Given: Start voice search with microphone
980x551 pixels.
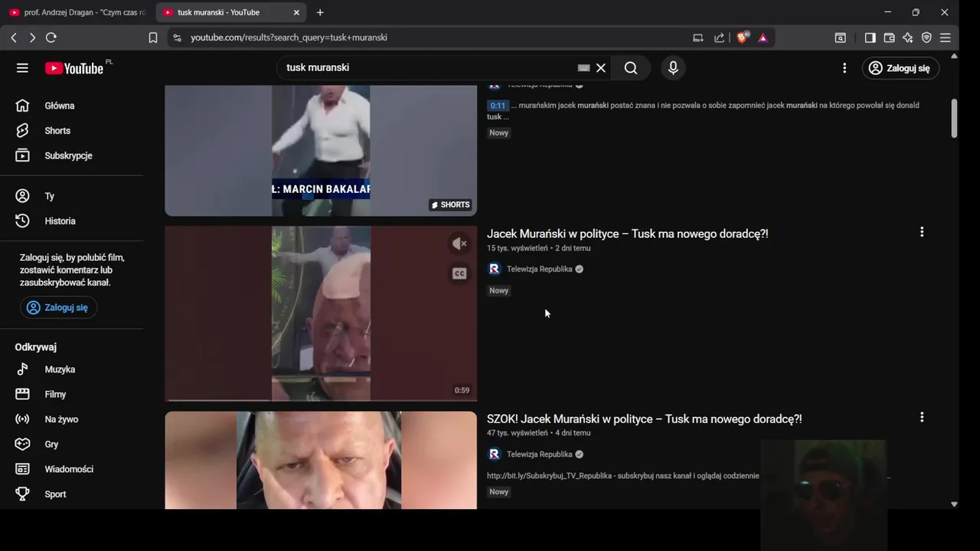Looking at the screenshot, I should pyautogui.click(x=673, y=68).
